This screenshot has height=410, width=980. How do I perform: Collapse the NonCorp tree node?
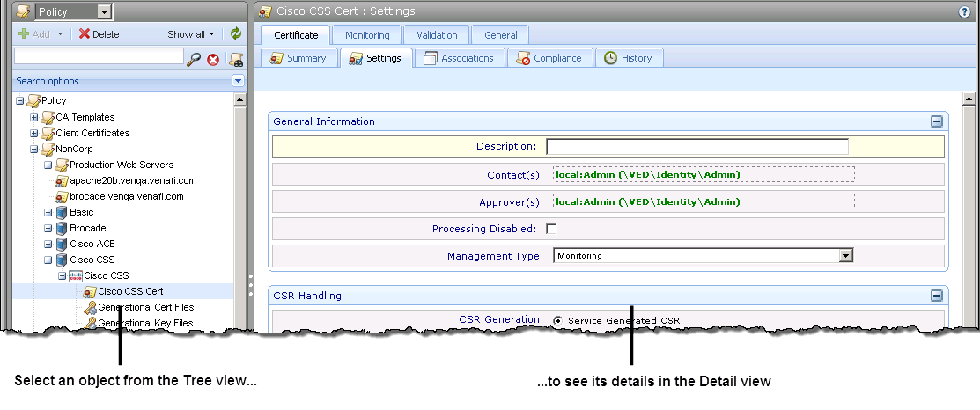tap(34, 150)
